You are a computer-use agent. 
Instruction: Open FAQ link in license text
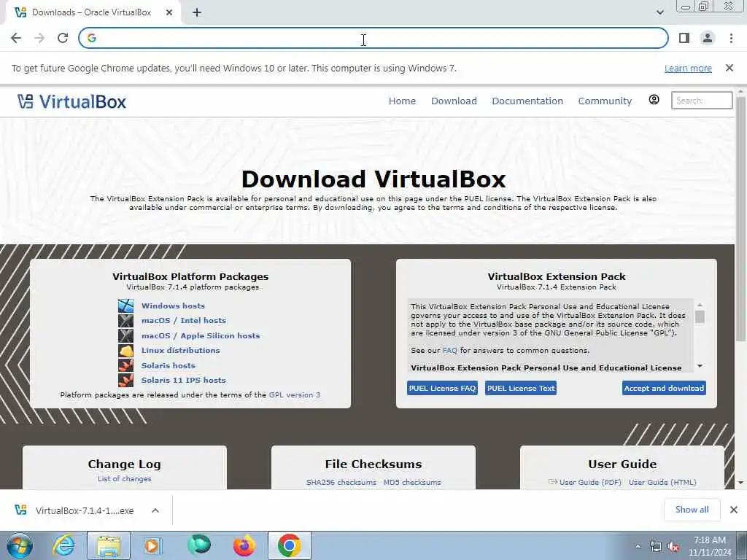pos(449,351)
